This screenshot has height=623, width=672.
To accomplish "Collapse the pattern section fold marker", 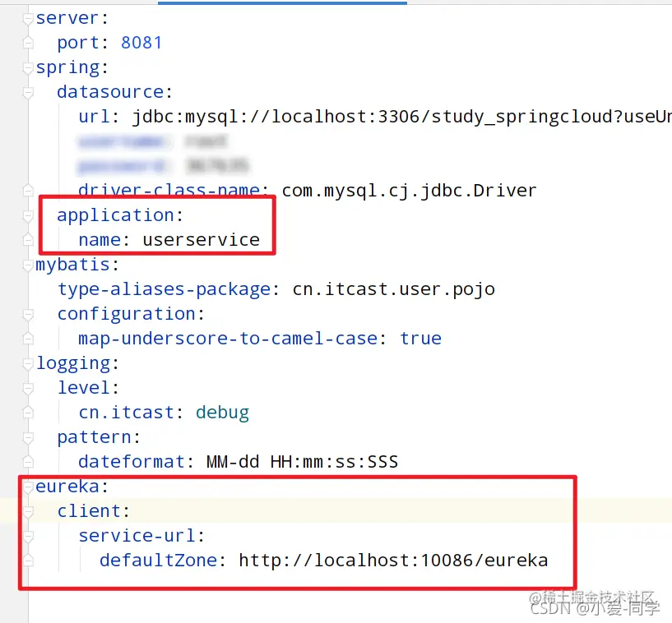I will [28, 437].
